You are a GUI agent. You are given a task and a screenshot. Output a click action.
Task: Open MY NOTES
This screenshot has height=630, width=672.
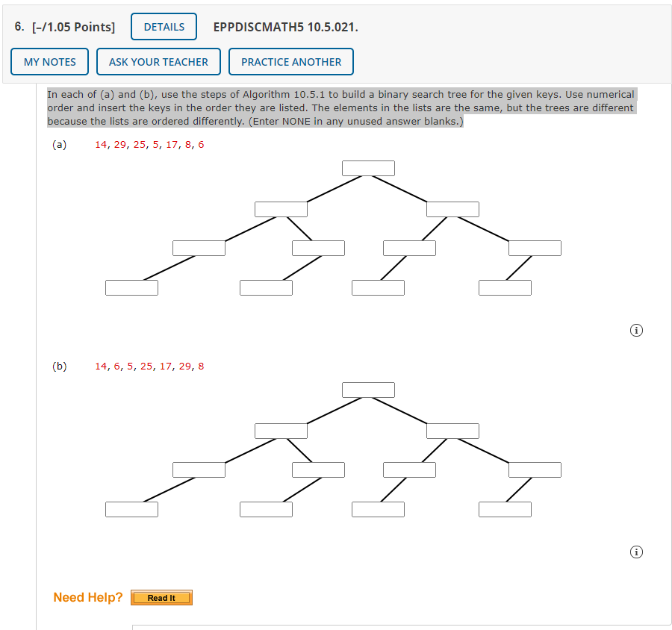coord(49,61)
